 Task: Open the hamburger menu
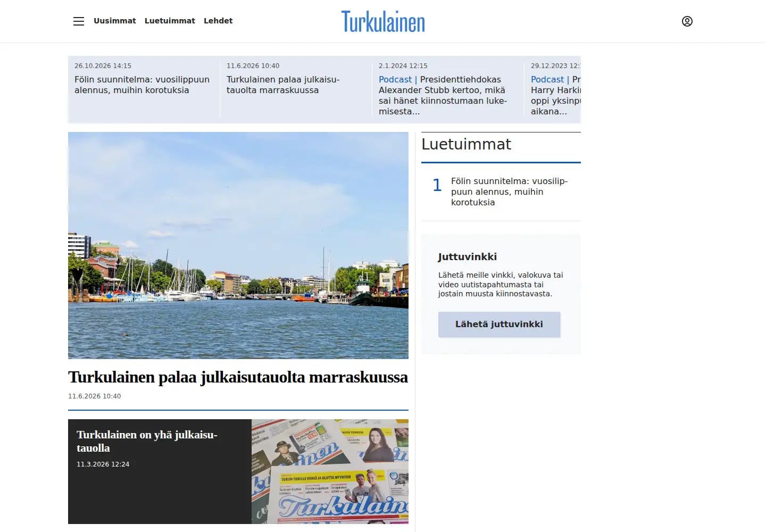pyautogui.click(x=79, y=21)
